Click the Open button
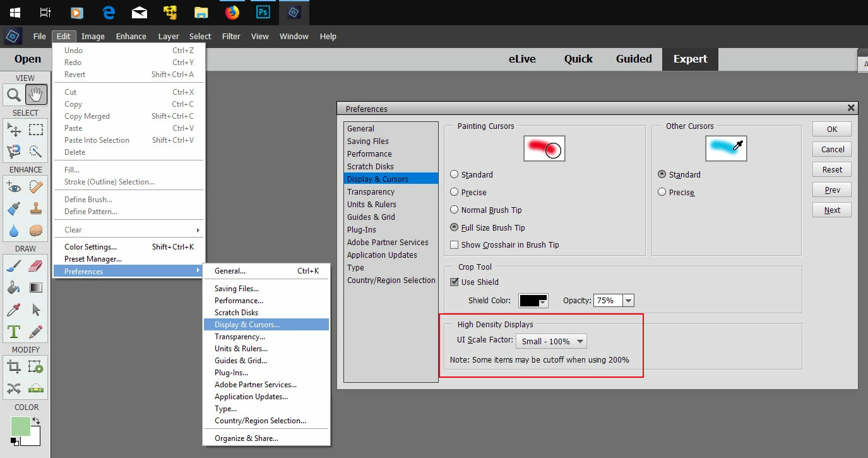Screen dimensions: 868x458 [x=28, y=59]
